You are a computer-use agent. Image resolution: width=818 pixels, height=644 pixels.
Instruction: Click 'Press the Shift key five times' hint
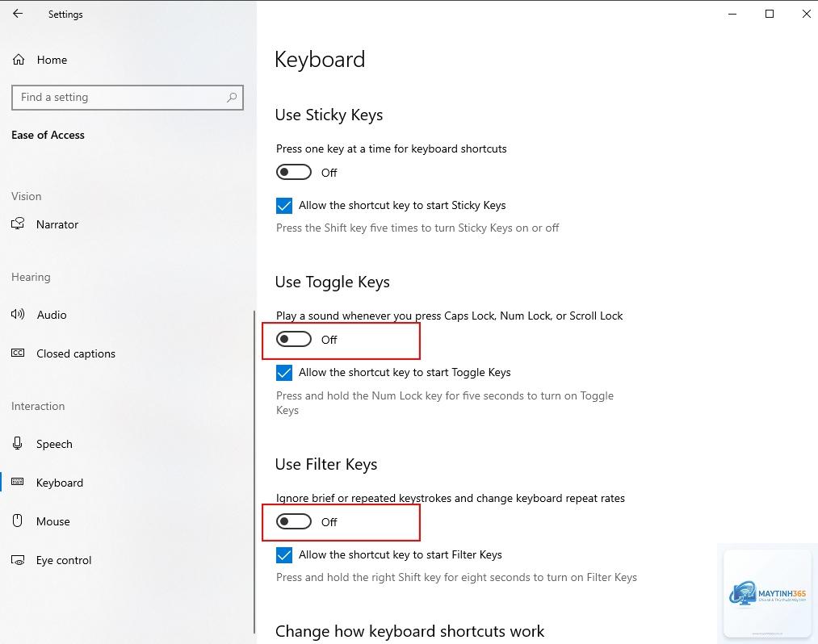pos(417,228)
